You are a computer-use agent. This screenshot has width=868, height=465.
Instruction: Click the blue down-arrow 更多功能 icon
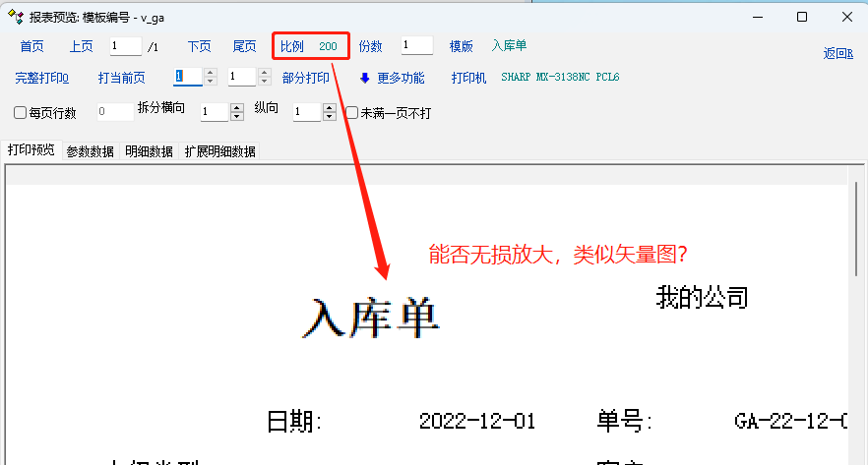[x=364, y=78]
